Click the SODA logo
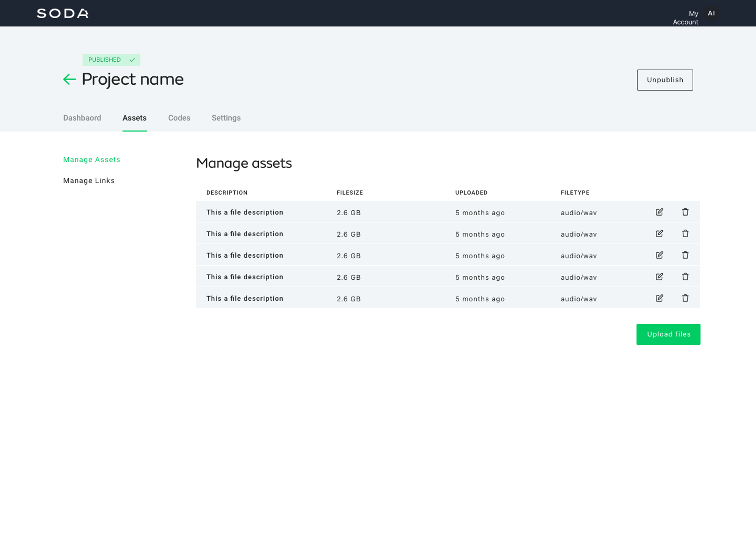Image resolution: width=756 pixels, height=538 pixels. click(x=63, y=14)
